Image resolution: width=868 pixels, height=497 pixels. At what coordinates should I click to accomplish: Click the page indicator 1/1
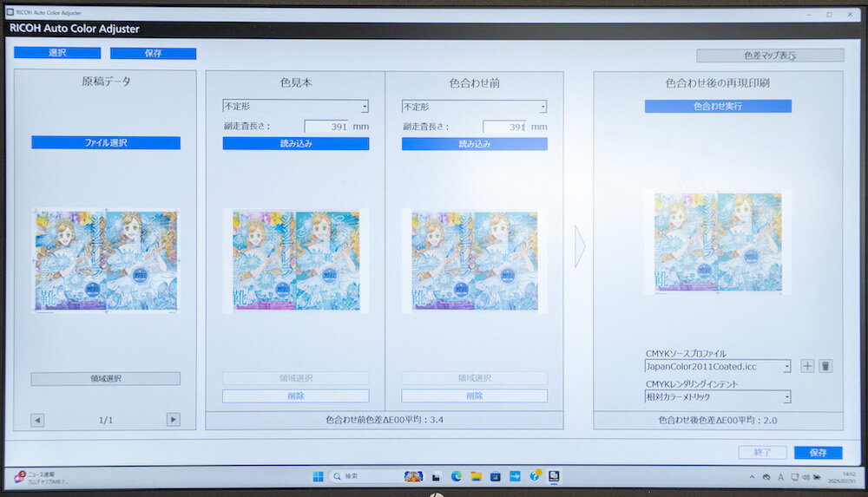coord(106,420)
